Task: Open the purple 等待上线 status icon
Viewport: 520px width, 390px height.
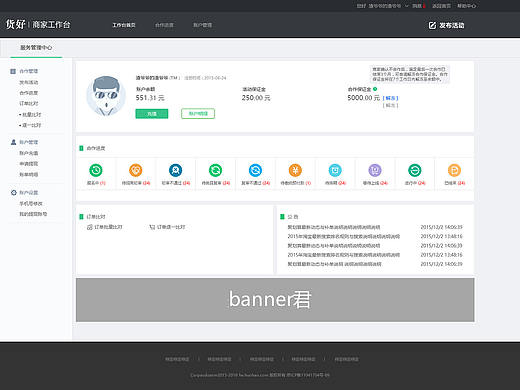Action: 375,170
